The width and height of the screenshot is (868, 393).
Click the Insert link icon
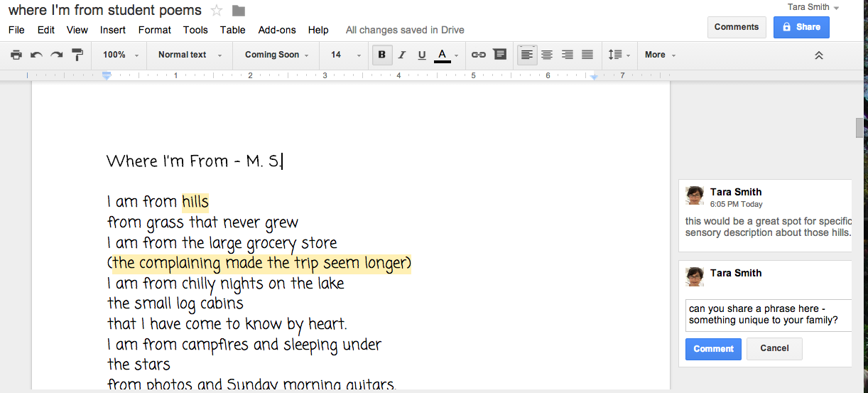click(x=479, y=55)
